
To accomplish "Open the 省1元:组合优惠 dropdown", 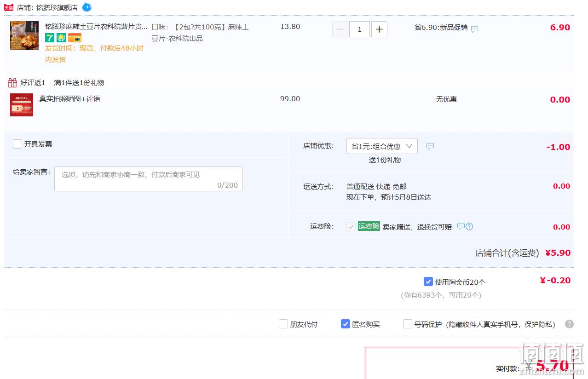I will click(382, 146).
